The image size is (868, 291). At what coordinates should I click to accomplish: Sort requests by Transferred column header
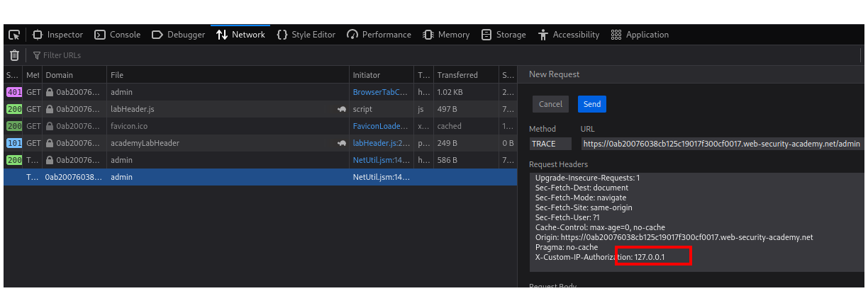pyautogui.click(x=457, y=75)
